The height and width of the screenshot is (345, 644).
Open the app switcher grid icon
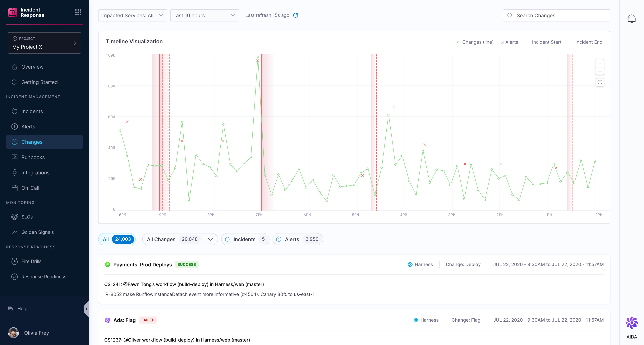pyautogui.click(x=78, y=12)
